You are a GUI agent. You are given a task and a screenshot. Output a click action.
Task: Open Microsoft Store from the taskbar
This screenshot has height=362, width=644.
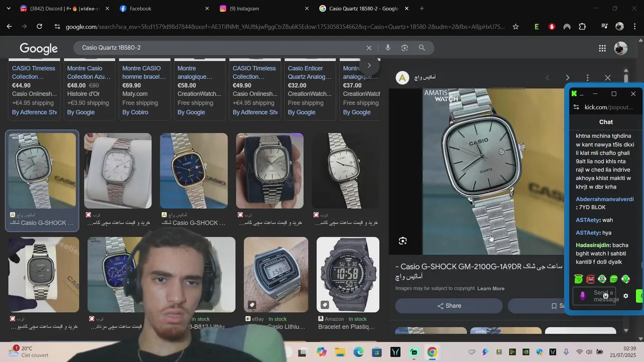pyautogui.click(x=377, y=352)
